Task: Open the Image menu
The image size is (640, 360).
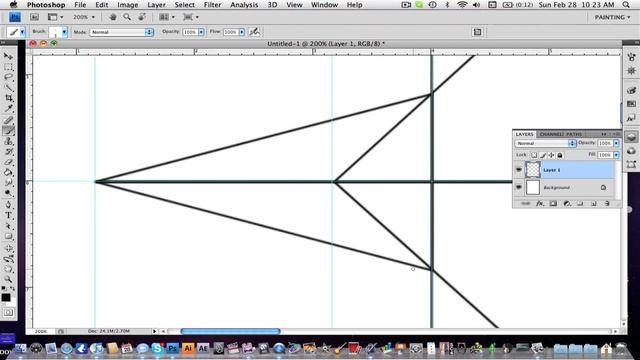Action: pos(128,5)
